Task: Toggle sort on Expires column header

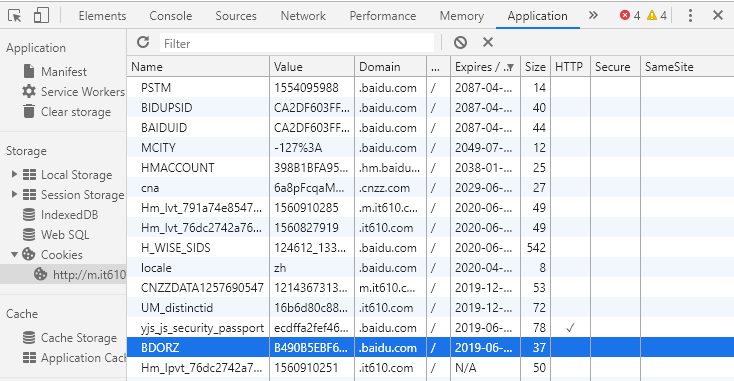Action: pos(485,66)
